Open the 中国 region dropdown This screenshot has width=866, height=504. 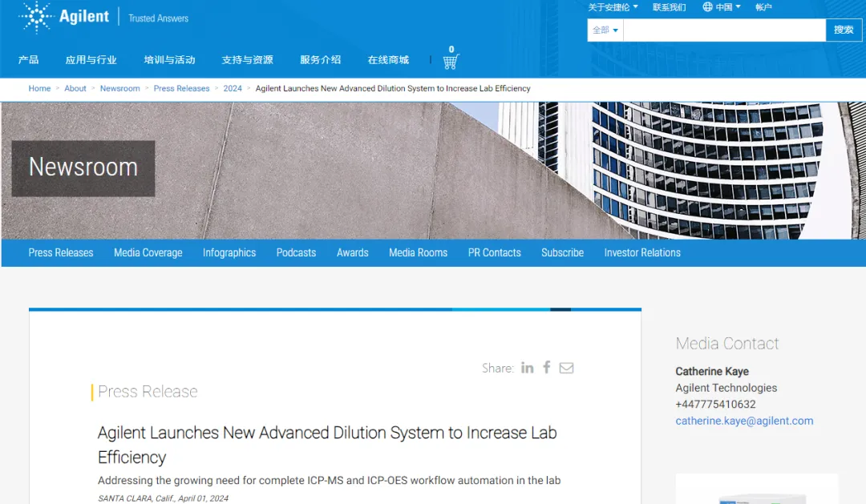[728, 7]
